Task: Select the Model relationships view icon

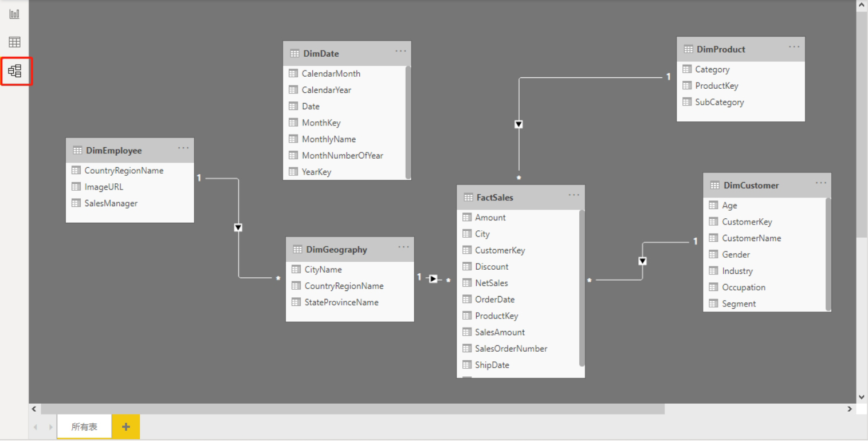Action: click(15, 71)
